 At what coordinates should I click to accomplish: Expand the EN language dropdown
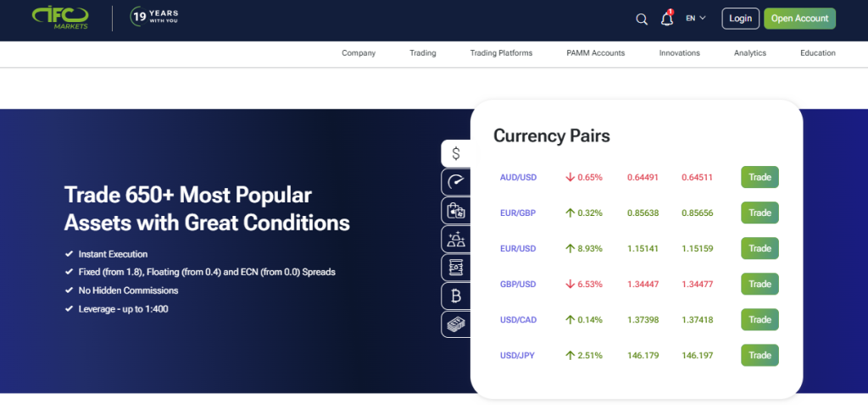pyautogui.click(x=695, y=19)
